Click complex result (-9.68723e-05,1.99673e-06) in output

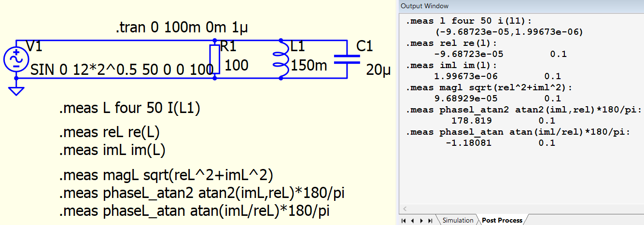pos(509,32)
